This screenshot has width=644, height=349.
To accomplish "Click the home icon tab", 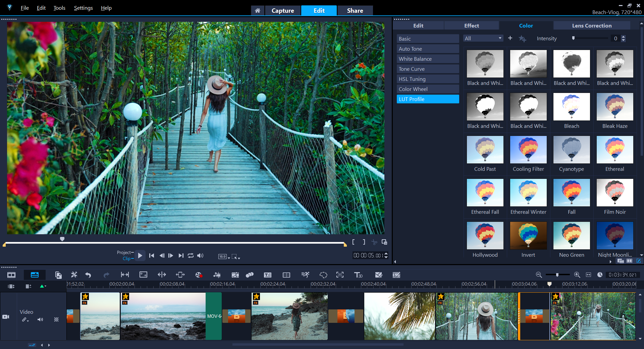I will (257, 11).
